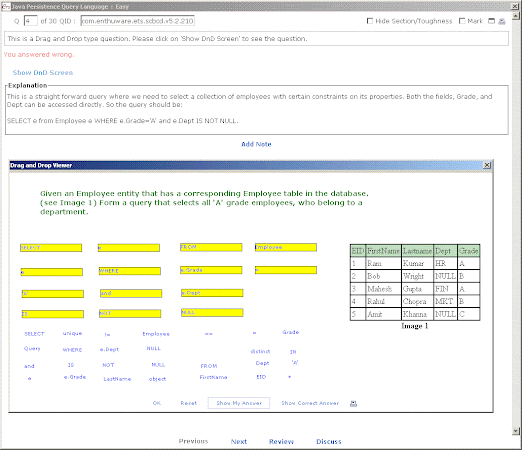Pick the 'distinct' token
The height and width of the screenshot is (450, 522).
[x=260, y=351]
